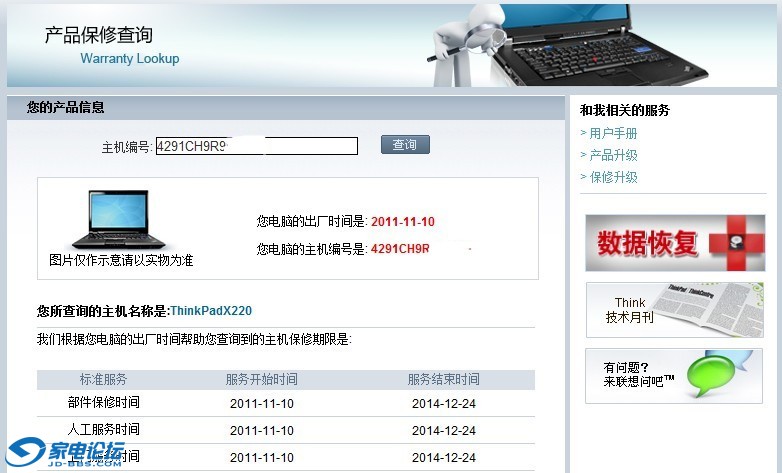
Task: Click the small laptop product image
Action: point(119,220)
